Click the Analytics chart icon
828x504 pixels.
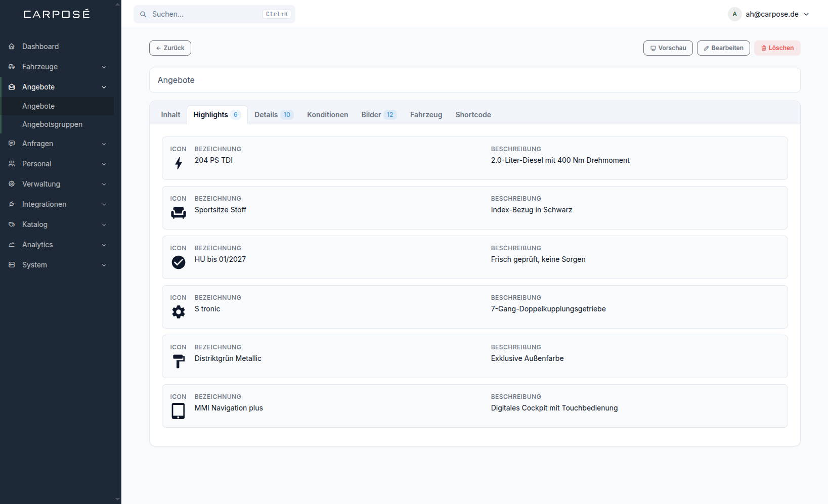(x=12, y=245)
